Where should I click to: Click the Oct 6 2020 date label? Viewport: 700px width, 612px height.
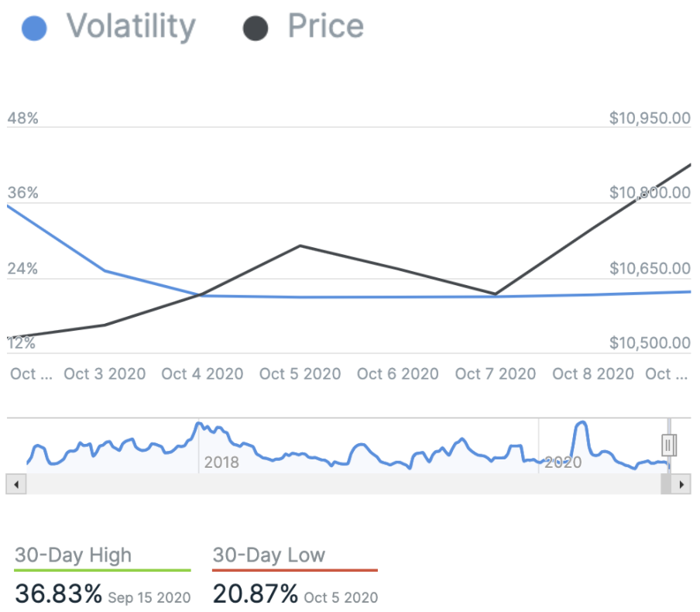(x=397, y=374)
